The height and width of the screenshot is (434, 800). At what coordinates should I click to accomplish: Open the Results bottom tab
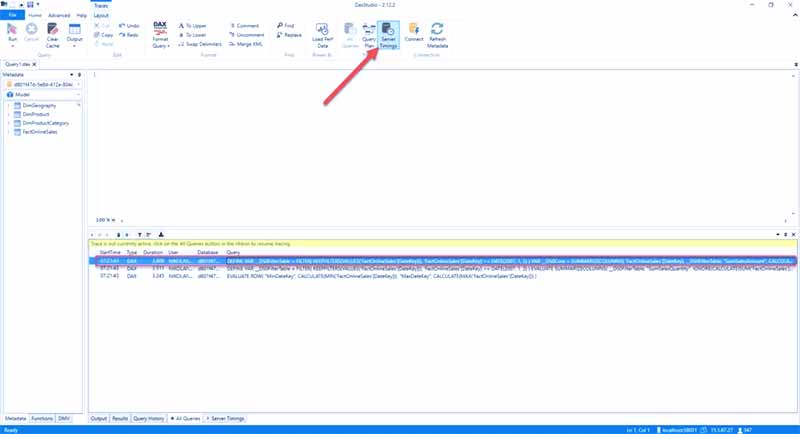120,418
